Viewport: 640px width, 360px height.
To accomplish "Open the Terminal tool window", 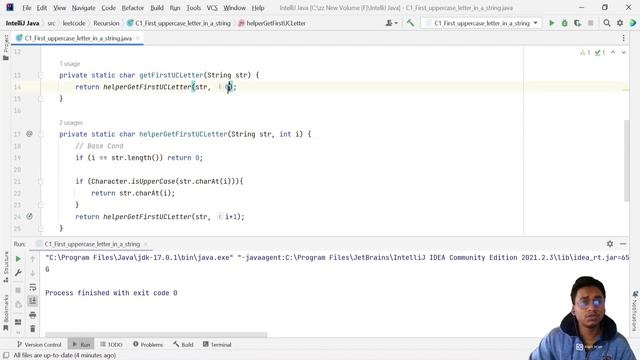I will point(217,344).
